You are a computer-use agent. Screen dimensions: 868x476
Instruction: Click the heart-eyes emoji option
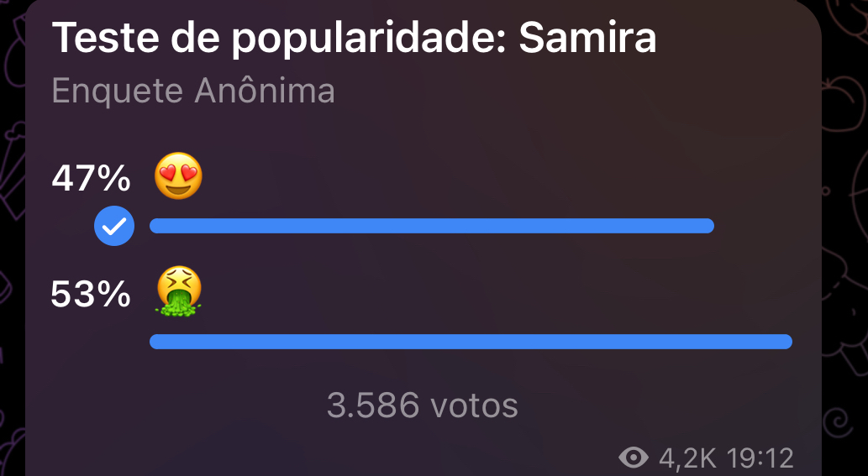click(179, 178)
